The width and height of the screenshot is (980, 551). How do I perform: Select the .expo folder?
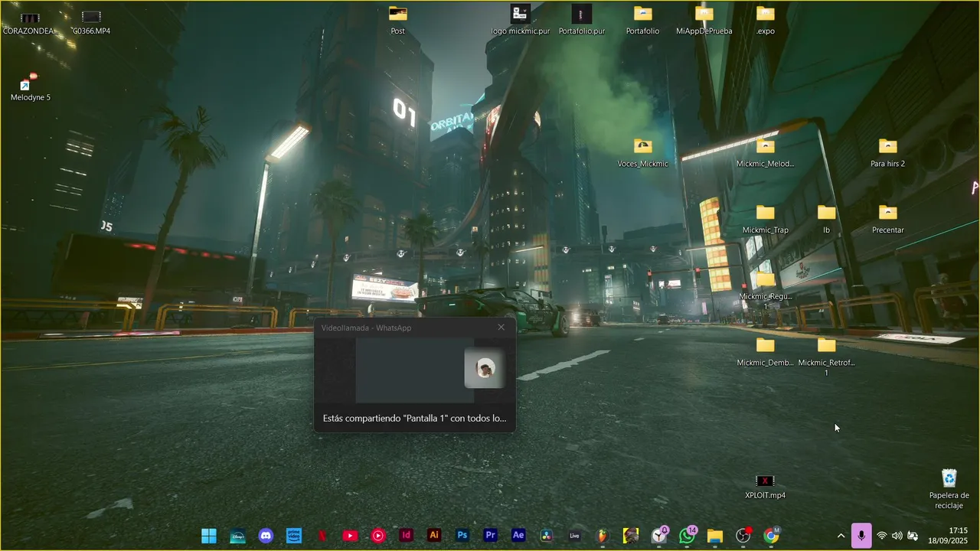click(766, 21)
